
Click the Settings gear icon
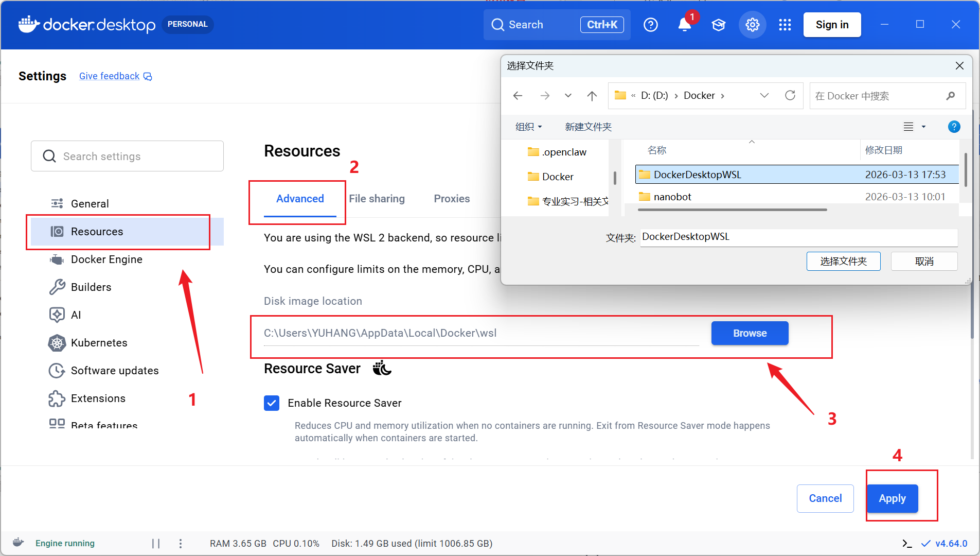point(753,25)
